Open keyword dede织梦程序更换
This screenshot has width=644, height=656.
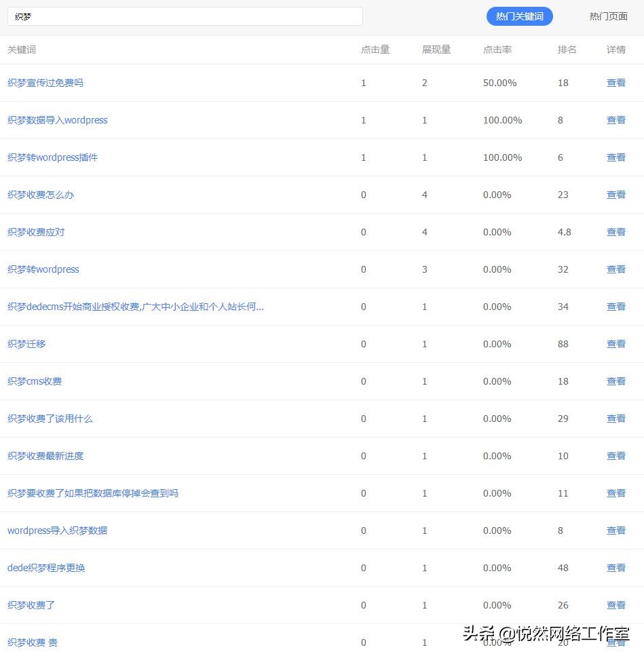(x=46, y=568)
